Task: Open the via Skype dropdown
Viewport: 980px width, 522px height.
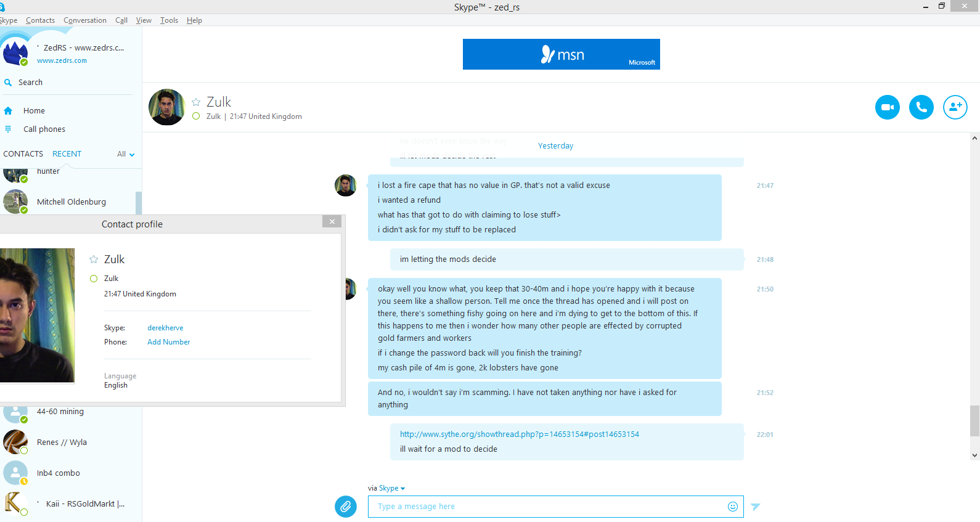Action: click(392, 488)
